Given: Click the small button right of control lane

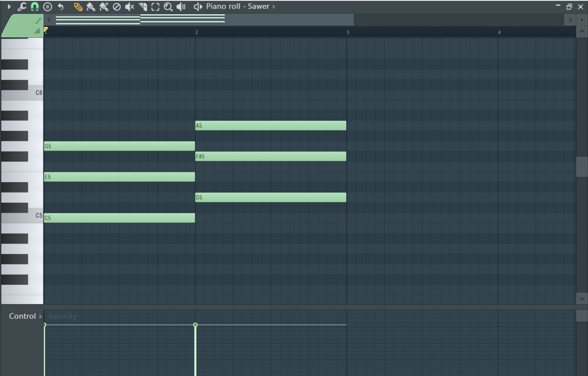Looking at the screenshot, I should pyautogui.click(x=582, y=316).
